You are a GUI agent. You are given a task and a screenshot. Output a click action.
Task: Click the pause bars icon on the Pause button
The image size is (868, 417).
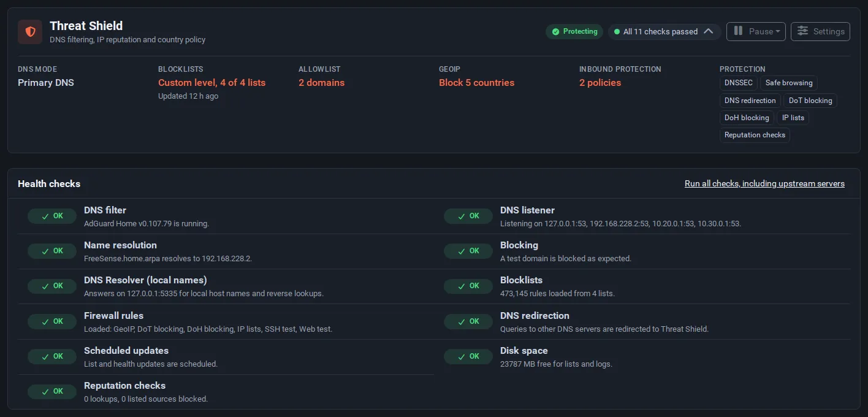point(738,31)
